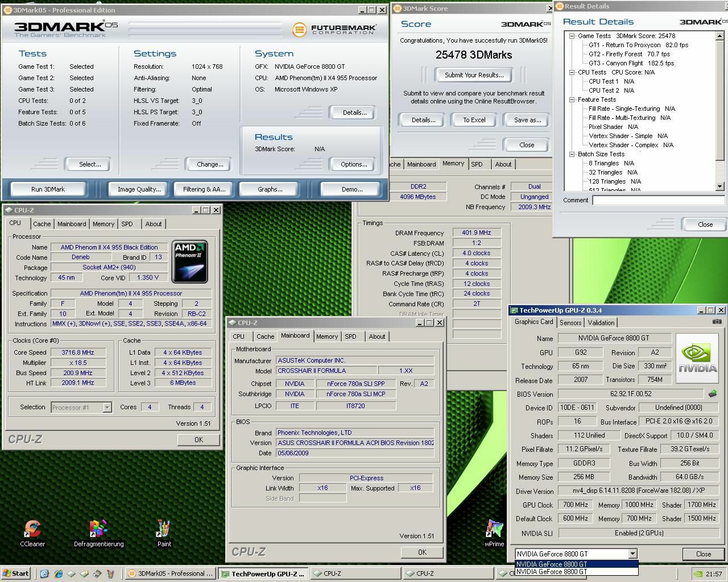728x582 pixels.
Task: Switch to Sensors tab in GPU-Z
Action: coord(570,322)
